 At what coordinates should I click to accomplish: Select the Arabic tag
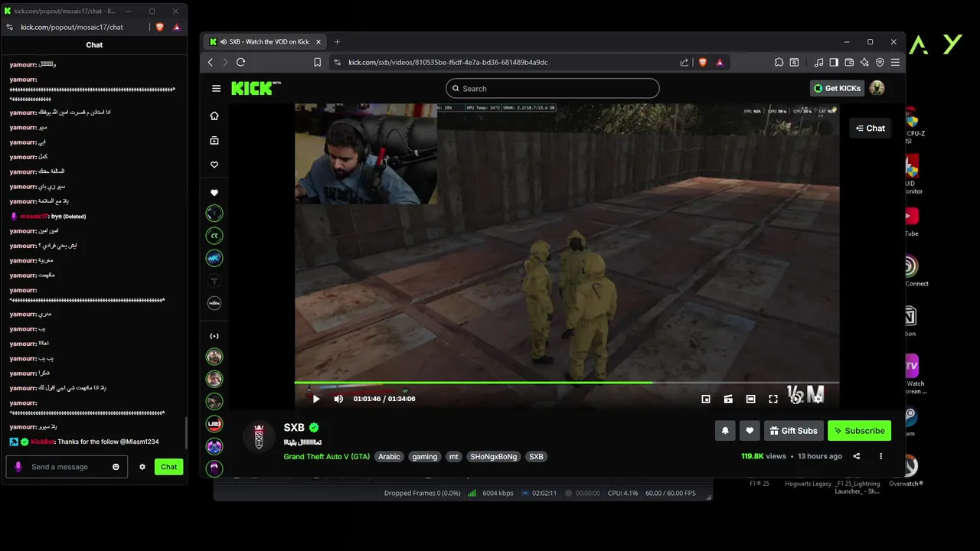tap(389, 457)
